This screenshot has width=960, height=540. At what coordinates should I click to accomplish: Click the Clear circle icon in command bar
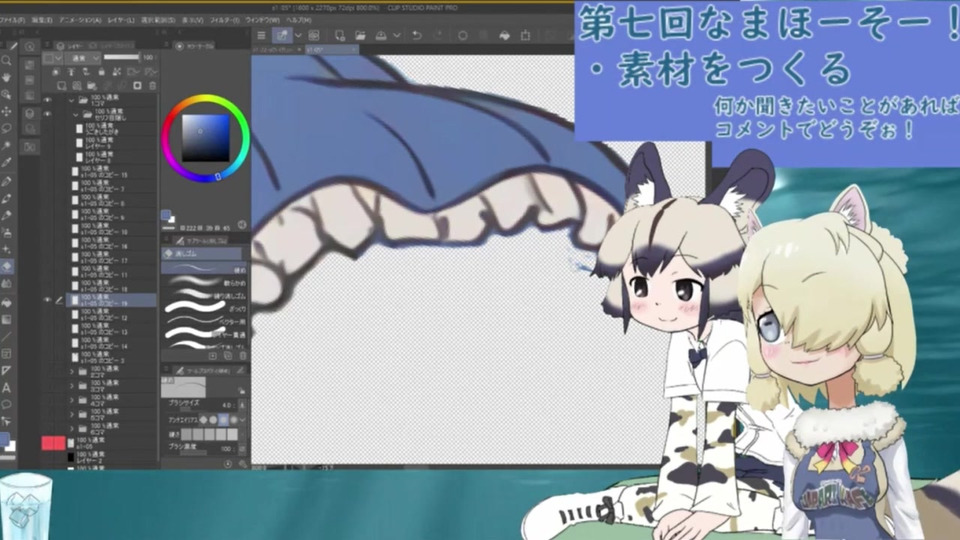tap(463, 36)
